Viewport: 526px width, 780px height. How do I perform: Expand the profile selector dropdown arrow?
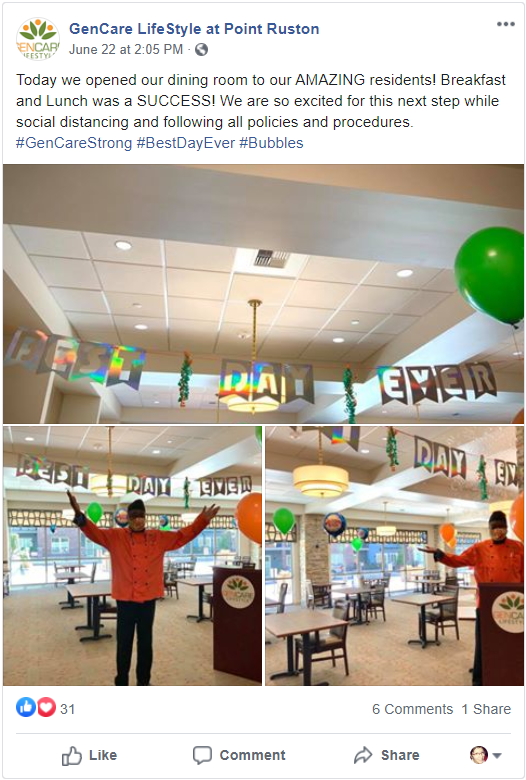[x=497, y=756]
